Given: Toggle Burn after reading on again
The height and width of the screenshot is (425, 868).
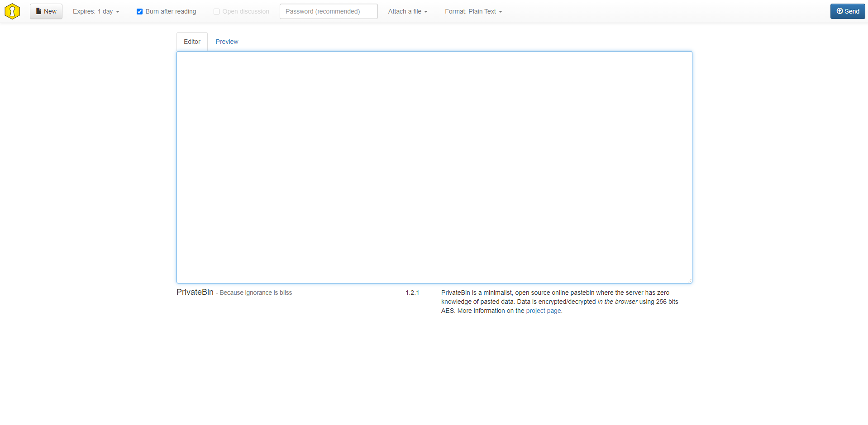Looking at the screenshot, I should point(140,11).
